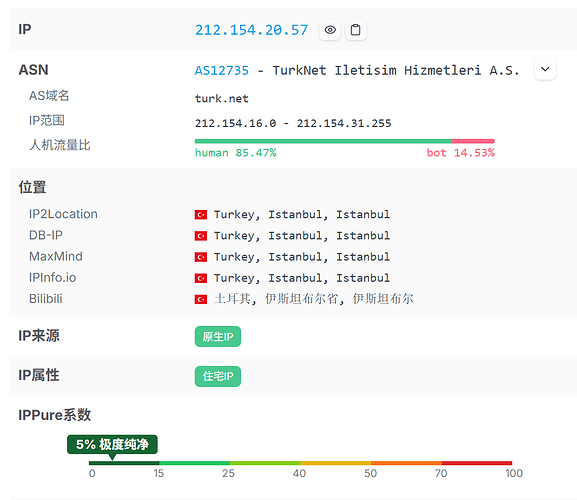This screenshot has width=577, height=500.
Task: Click the bot 14.53% label
Action: point(461,153)
